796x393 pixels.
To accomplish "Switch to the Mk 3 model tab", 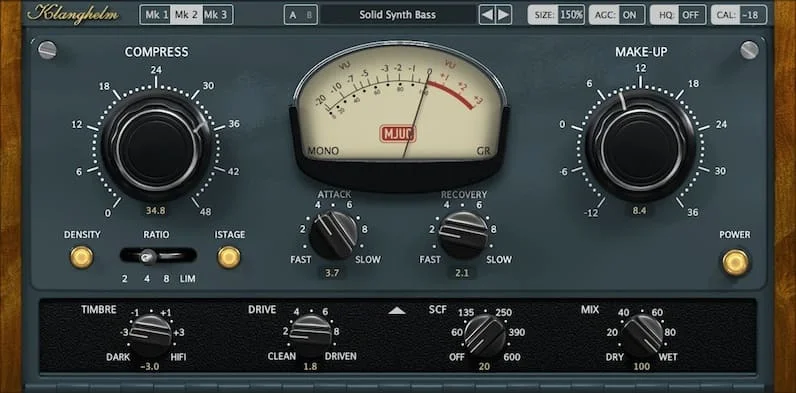I will (217, 15).
